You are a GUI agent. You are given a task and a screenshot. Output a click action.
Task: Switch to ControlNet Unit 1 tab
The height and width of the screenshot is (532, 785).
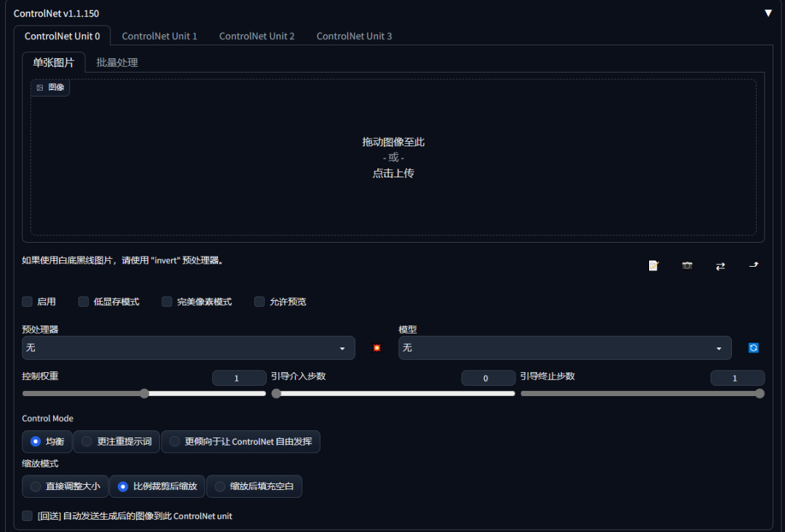pyautogui.click(x=159, y=36)
